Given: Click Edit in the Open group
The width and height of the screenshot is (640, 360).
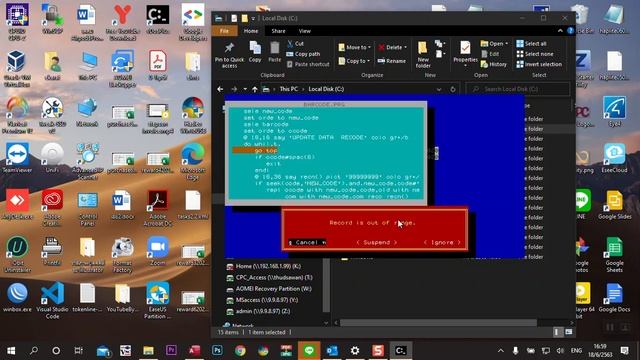Looking at the screenshot, I should [490, 54].
